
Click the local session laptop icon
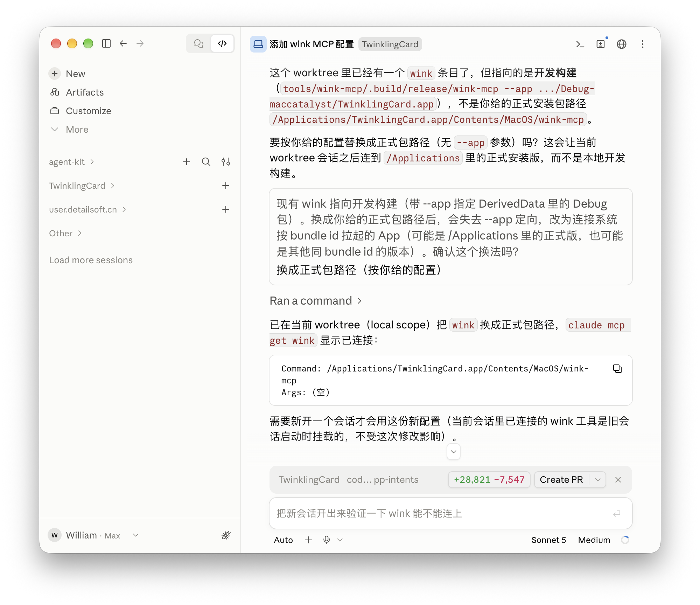tap(258, 44)
